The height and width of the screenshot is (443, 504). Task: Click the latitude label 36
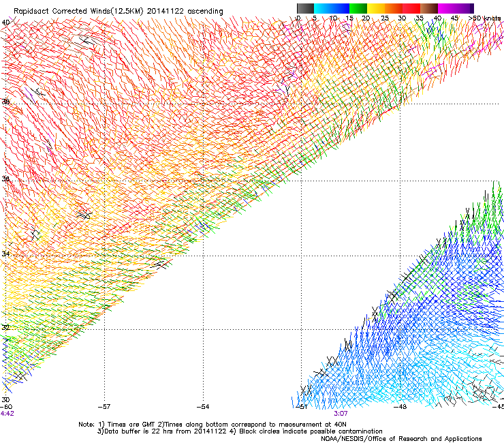[5, 179]
